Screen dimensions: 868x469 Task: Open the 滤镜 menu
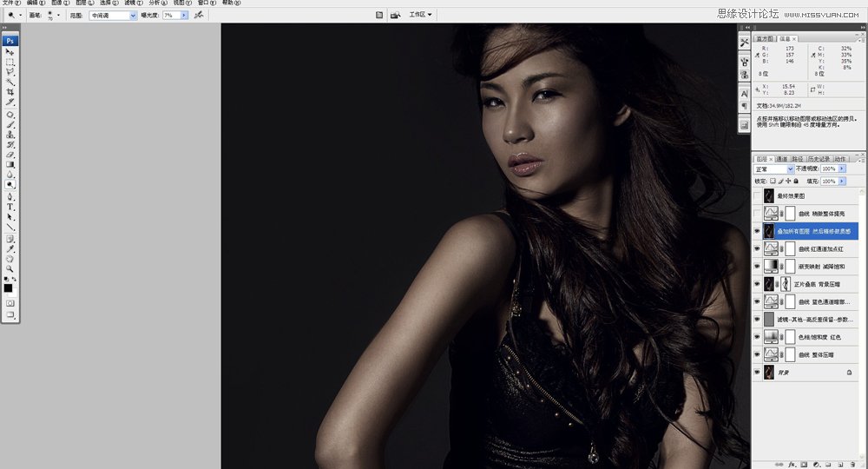tap(133, 3)
